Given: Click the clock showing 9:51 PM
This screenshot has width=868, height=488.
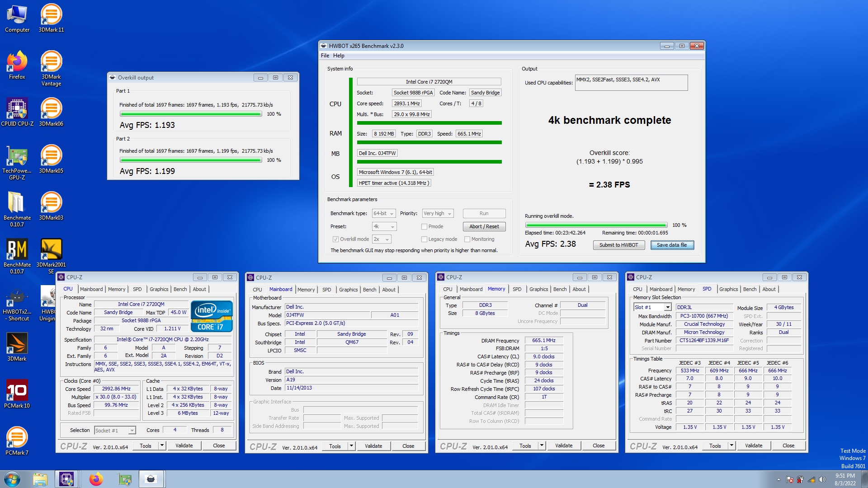Looking at the screenshot, I should [x=844, y=476].
